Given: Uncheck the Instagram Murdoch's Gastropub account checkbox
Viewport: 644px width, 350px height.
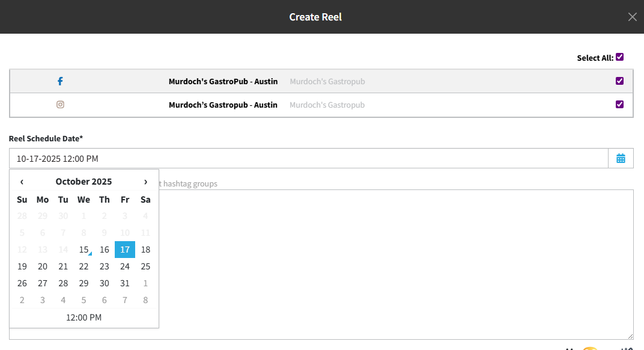Looking at the screenshot, I should click(620, 105).
